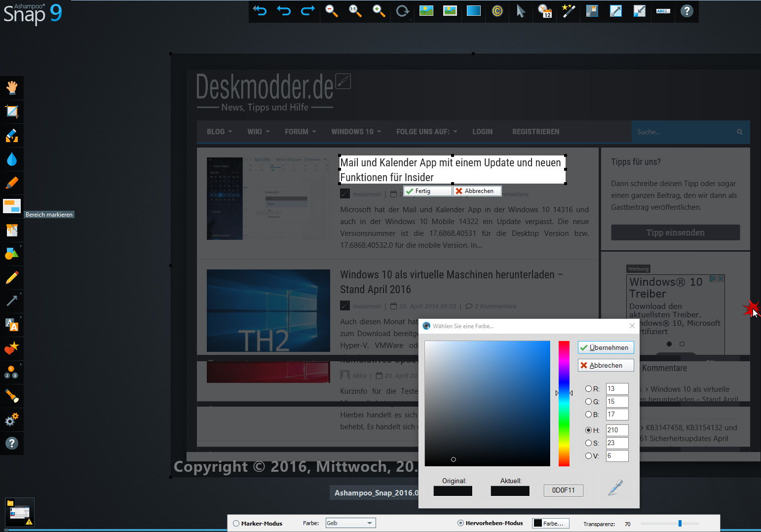The height and width of the screenshot is (532, 761).
Task: Click the V value field showing 6
Action: tap(617, 456)
